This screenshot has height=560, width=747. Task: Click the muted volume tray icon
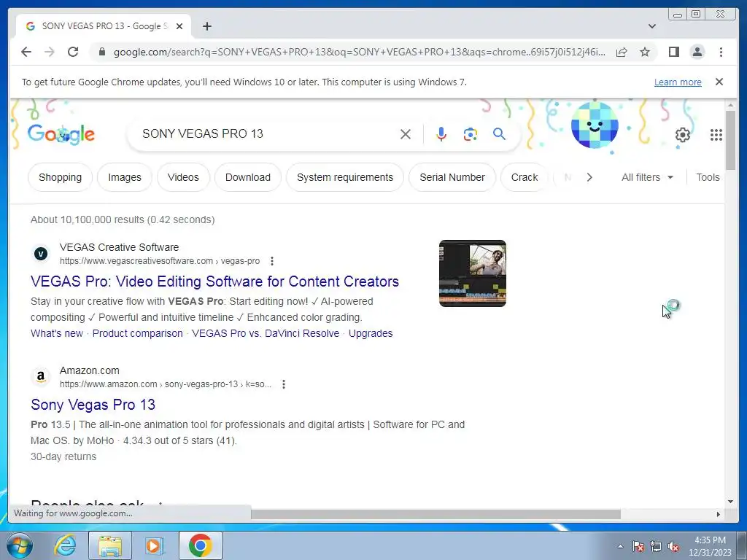click(x=673, y=547)
